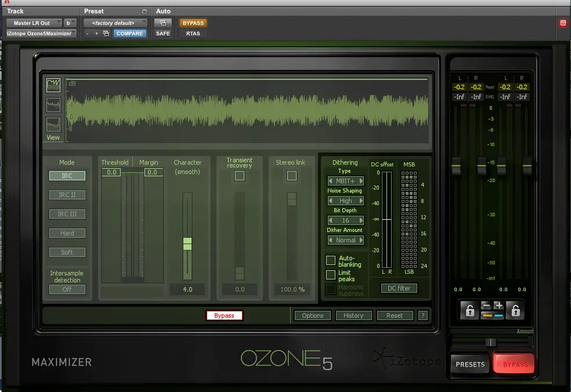Screen dimensions: 571x392
Task: Click the Margin value field
Action: pos(153,172)
